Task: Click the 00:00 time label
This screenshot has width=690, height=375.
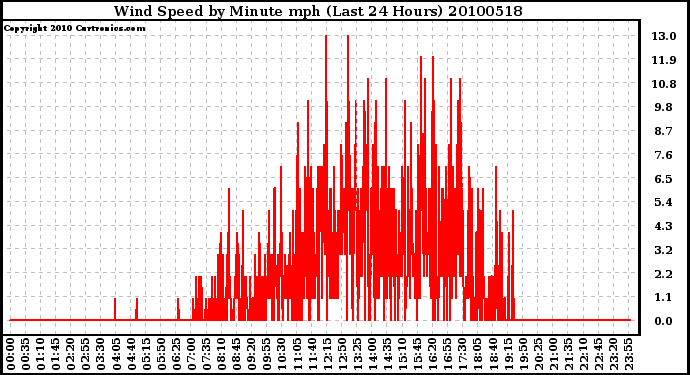Action: tap(11, 355)
